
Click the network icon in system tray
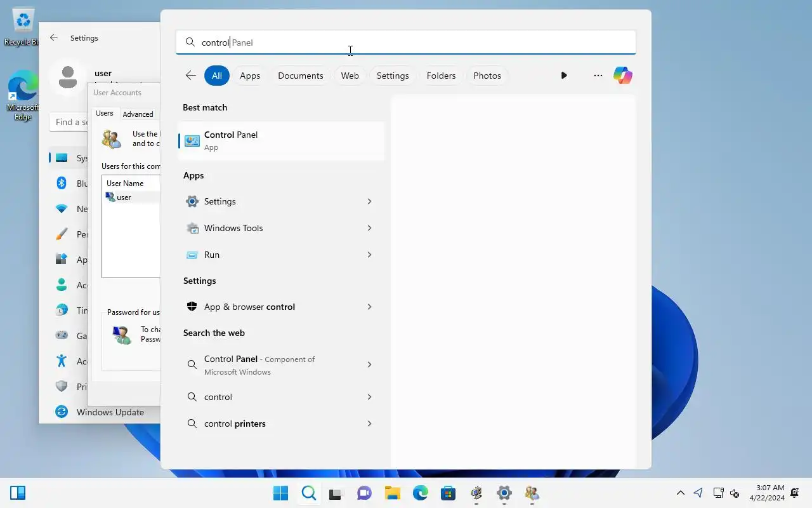(x=718, y=493)
